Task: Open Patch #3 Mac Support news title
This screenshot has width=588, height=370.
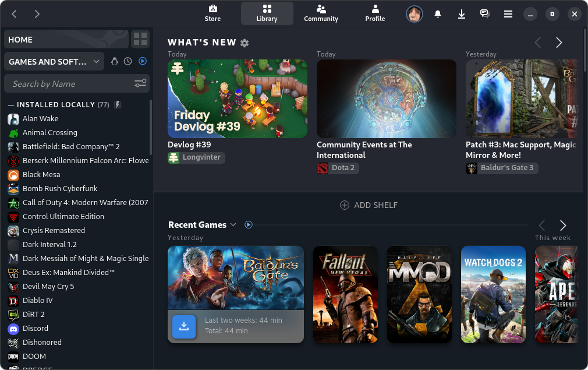Action: 521,150
